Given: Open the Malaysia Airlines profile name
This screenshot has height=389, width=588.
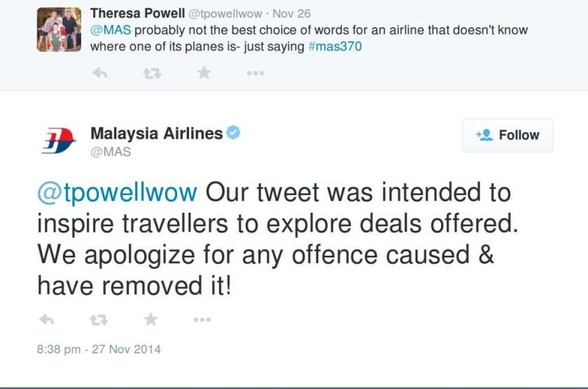Looking at the screenshot, I should pyautogui.click(x=156, y=133).
